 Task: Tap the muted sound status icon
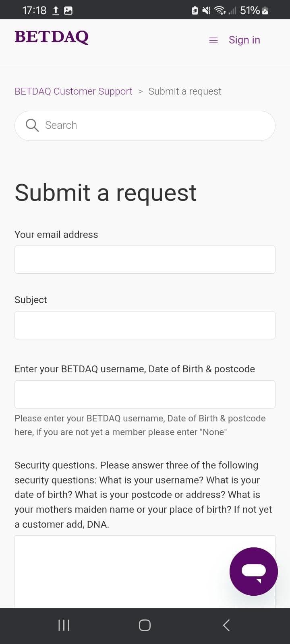tap(206, 10)
